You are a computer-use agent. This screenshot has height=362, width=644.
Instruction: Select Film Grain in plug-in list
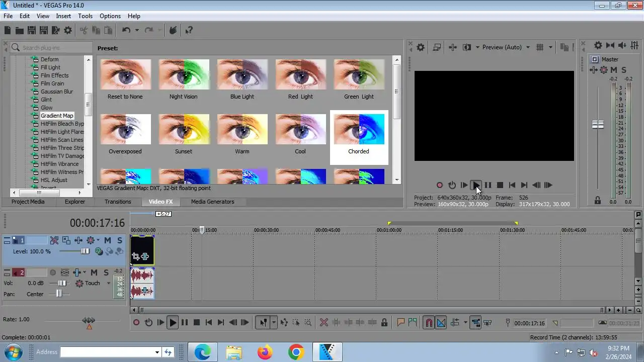[x=52, y=83]
